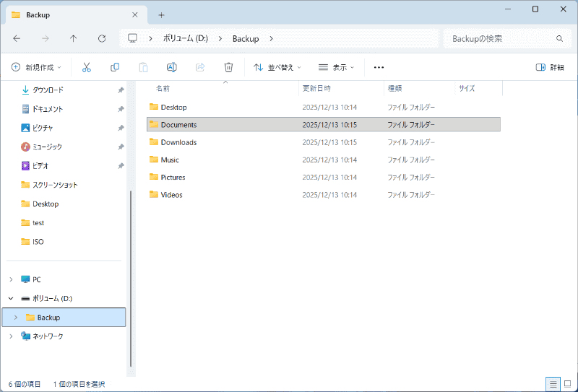The image size is (578, 392).
Task: Click the Rename icon in toolbar
Action: [172, 67]
